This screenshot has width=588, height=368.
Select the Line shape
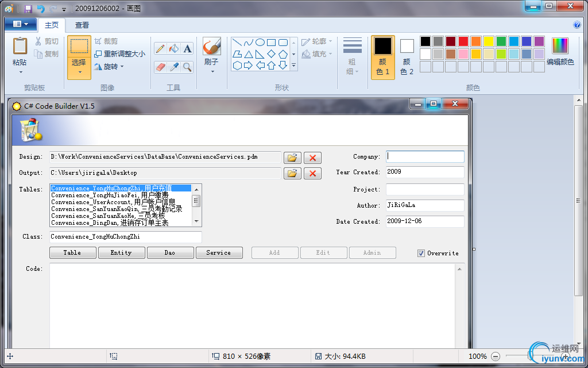pyautogui.click(x=237, y=43)
